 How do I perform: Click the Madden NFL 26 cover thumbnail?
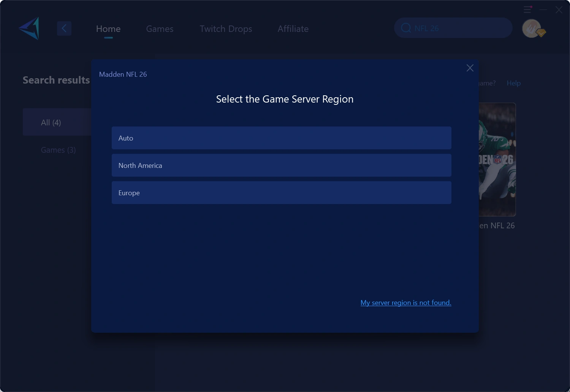pyautogui.click(x=497, y=160)
